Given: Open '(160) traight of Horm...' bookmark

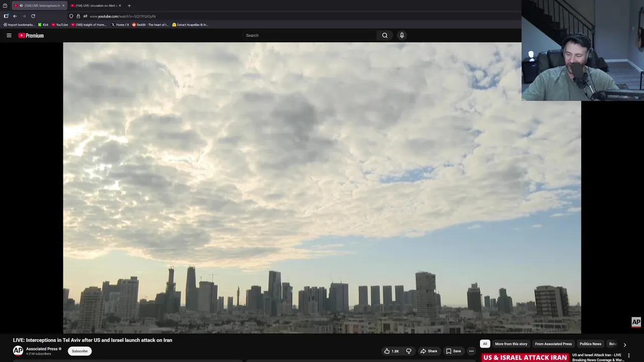Looking at the screenshot, I should (89, 25).
